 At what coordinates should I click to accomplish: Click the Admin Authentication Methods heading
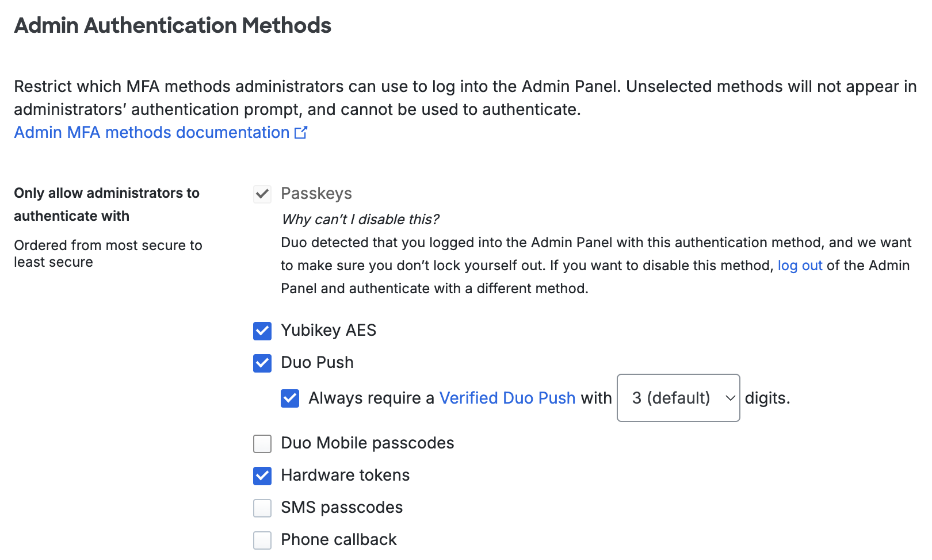click(x=173, y=25)
